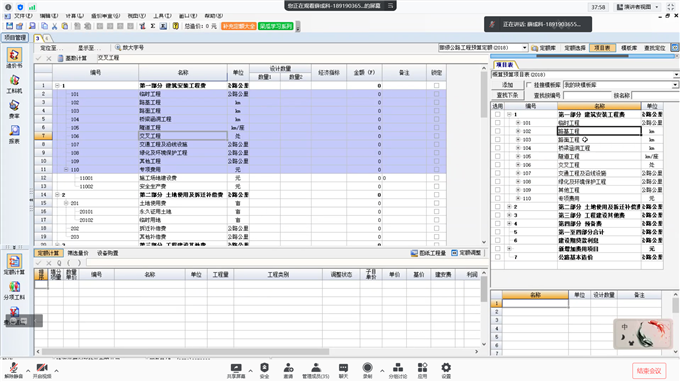The width and height of the screenshot is (680, 382).
Task: Select 分项工料 icon in lower sidebar
Action: (14, 290)
